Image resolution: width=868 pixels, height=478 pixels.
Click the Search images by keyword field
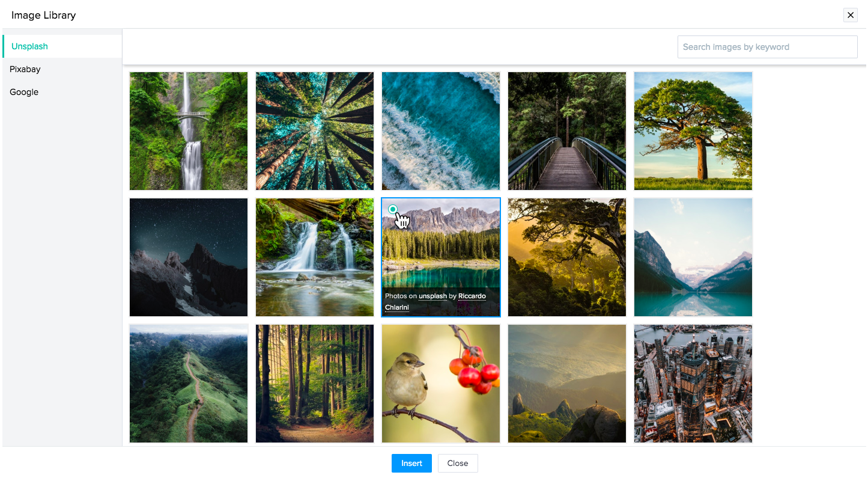click(766, 47)
